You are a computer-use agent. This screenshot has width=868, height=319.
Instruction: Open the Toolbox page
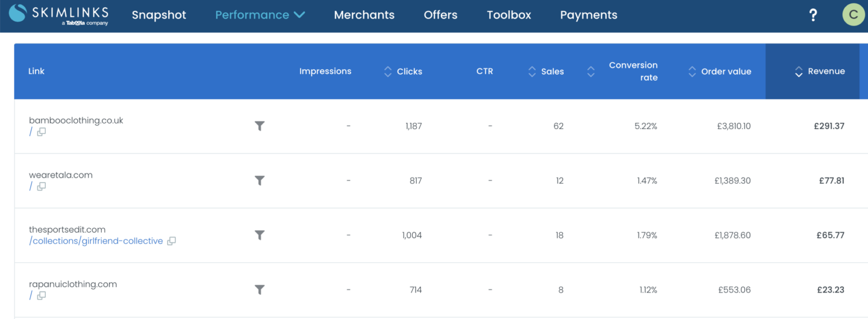click(x=509, y=15)
